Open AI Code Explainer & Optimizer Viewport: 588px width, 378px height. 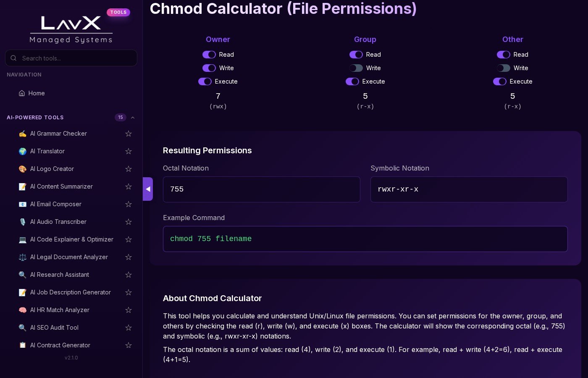(71, 239)
